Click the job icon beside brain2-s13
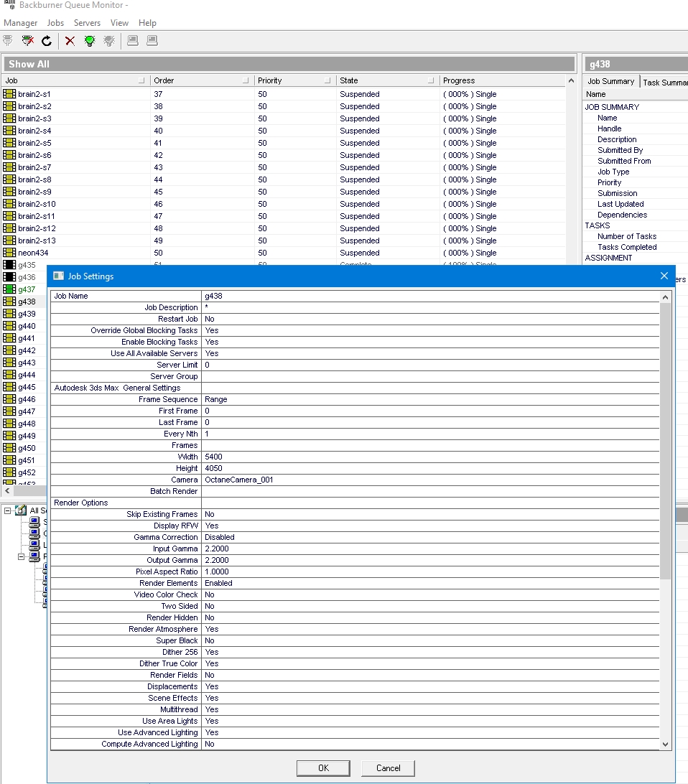This screenshot has width=688, height=784. (9, 241)
